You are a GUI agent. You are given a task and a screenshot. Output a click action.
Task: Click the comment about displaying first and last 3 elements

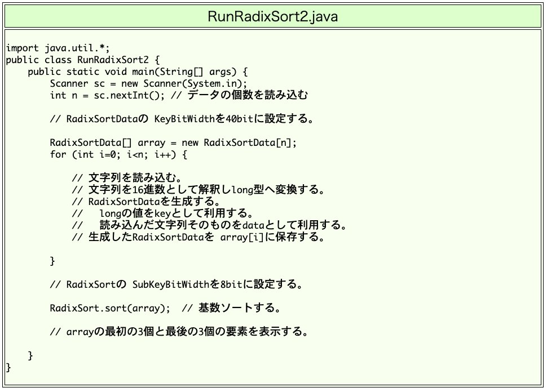(179, 332)
